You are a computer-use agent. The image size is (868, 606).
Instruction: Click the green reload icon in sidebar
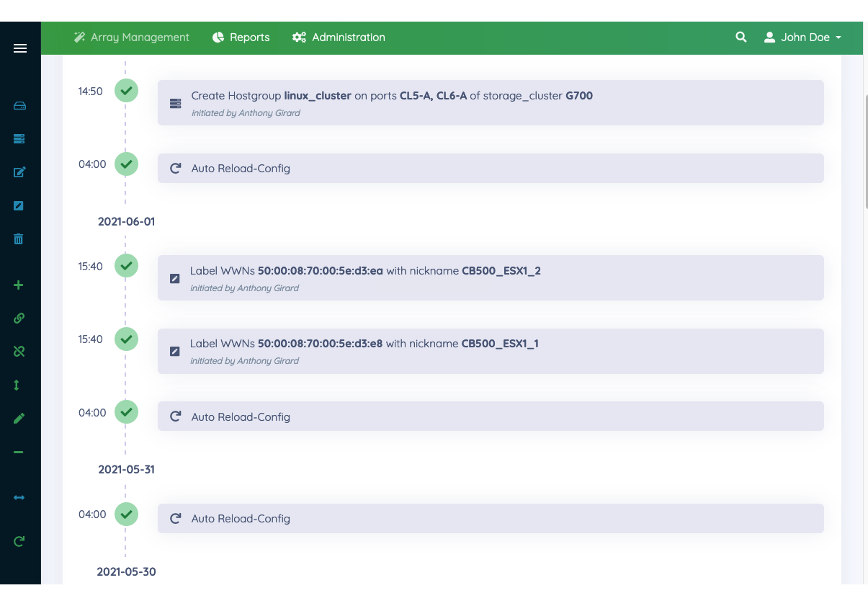point(19,541)
